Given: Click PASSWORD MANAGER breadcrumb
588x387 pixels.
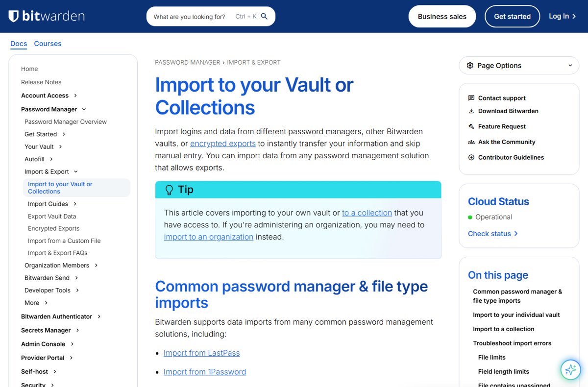Looking at the screenshot, I should click(188, 63).
